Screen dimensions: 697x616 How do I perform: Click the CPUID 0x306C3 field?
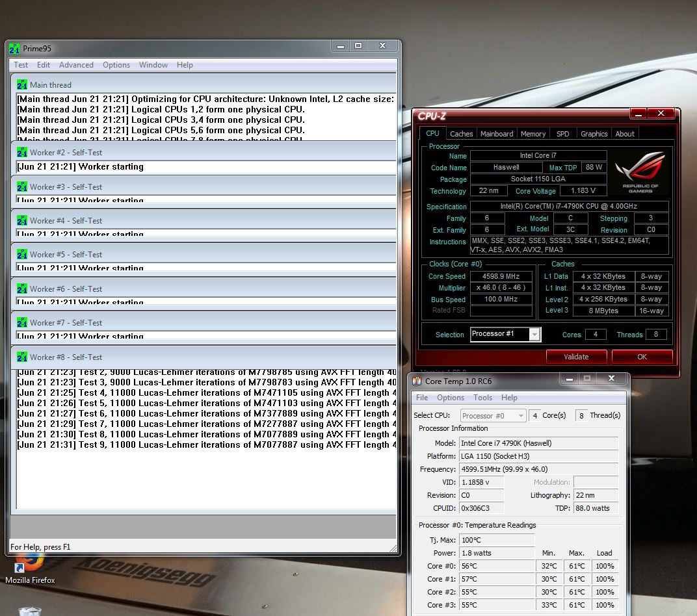point(481,508)
